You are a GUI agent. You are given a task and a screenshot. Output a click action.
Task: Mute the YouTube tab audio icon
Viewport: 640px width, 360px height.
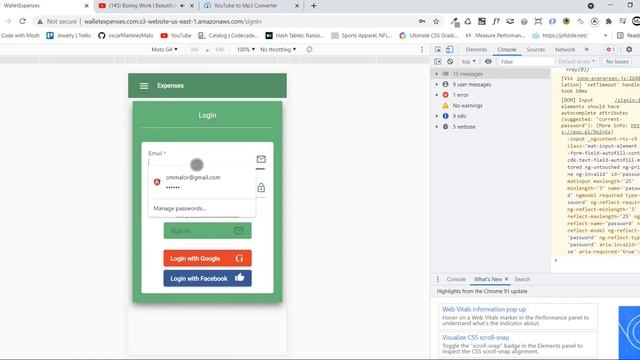pyautogui.click(x=182, y=6)
